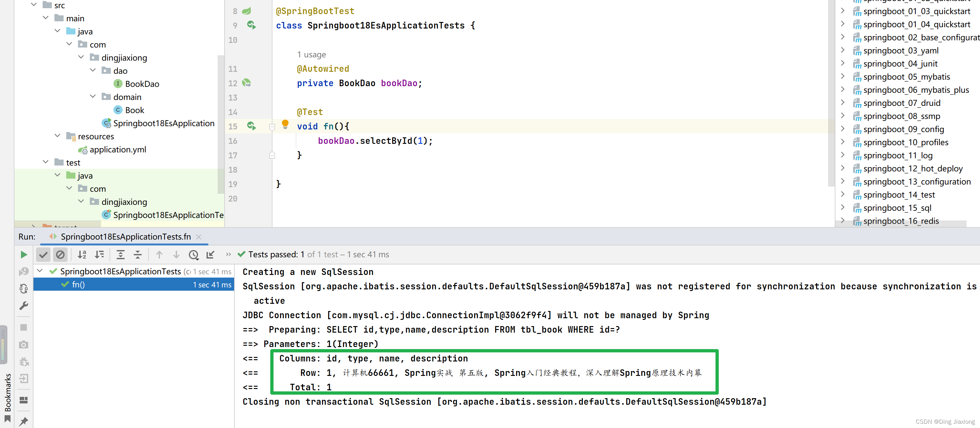
Task: Click the debug bug-gear icon in Run strip
Action: [x=24, y=361]
